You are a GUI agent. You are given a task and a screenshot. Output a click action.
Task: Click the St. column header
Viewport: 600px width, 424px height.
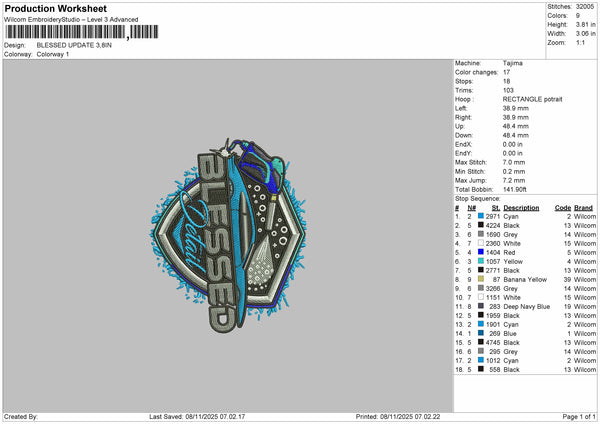pos(496,208)
